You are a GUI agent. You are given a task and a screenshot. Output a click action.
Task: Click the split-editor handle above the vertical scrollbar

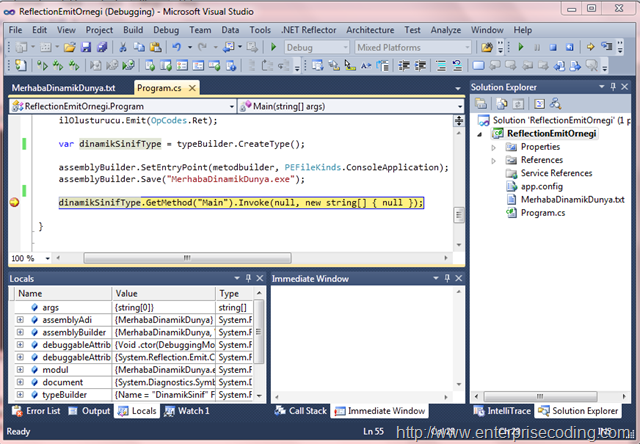point(459,120)
